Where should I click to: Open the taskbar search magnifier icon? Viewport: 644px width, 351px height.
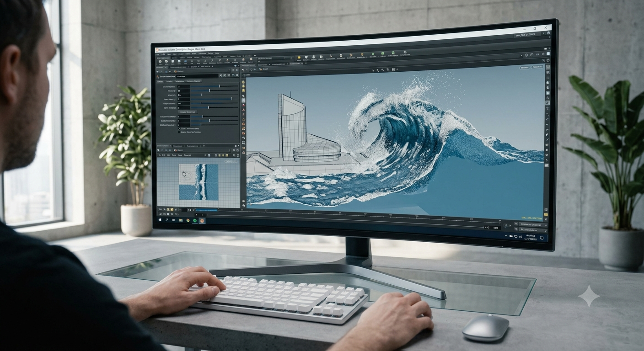[167, 219]
